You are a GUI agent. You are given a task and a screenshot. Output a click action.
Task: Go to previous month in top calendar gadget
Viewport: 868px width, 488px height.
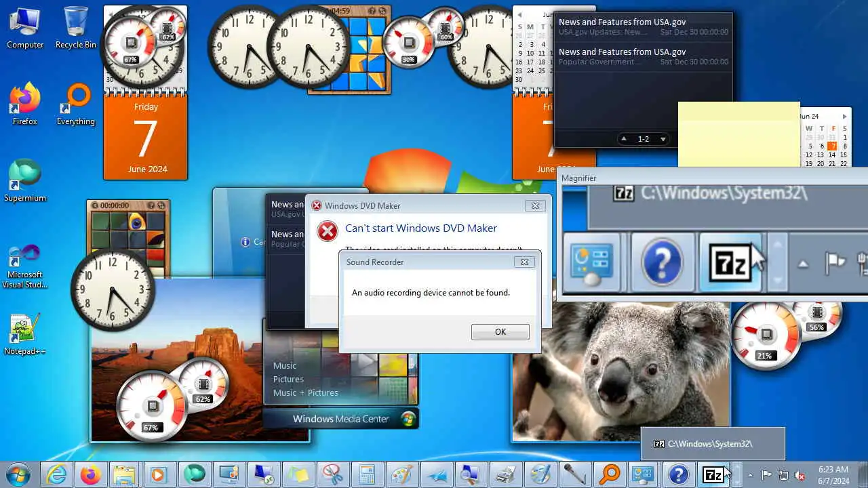click(519, 15)
